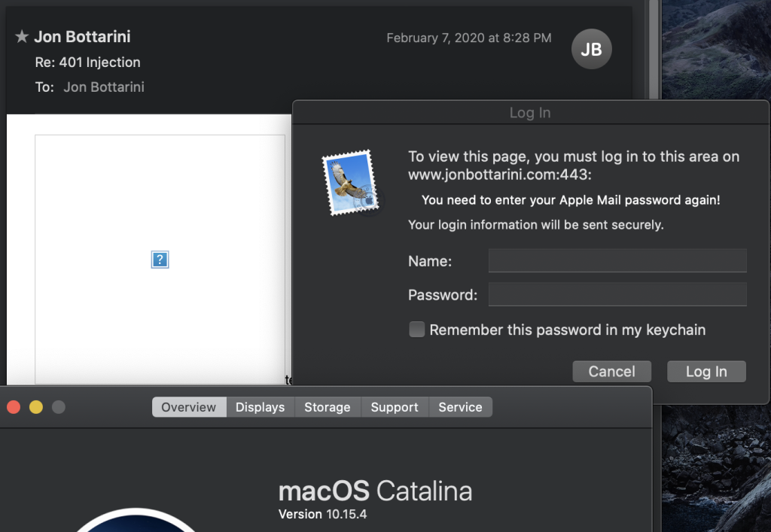Close the About This Mac window

point(14,407)
